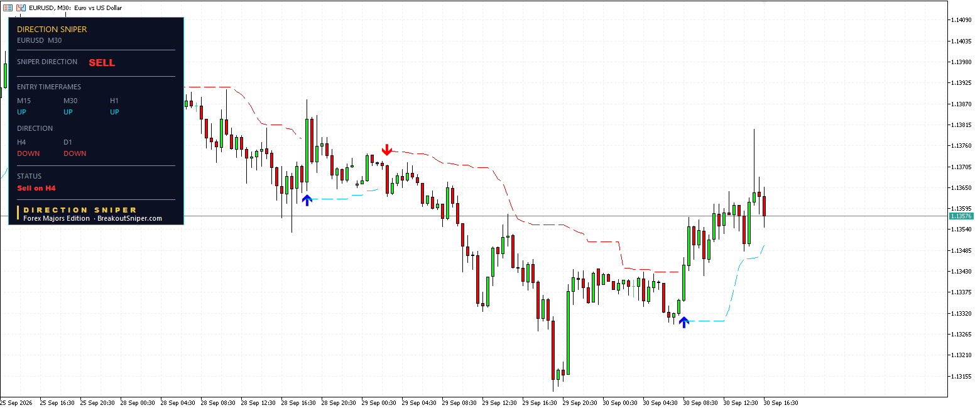Click time axis label '25 Sep 16:30'
This screenshot has height=410, width=980.
(x=57, y=402)
